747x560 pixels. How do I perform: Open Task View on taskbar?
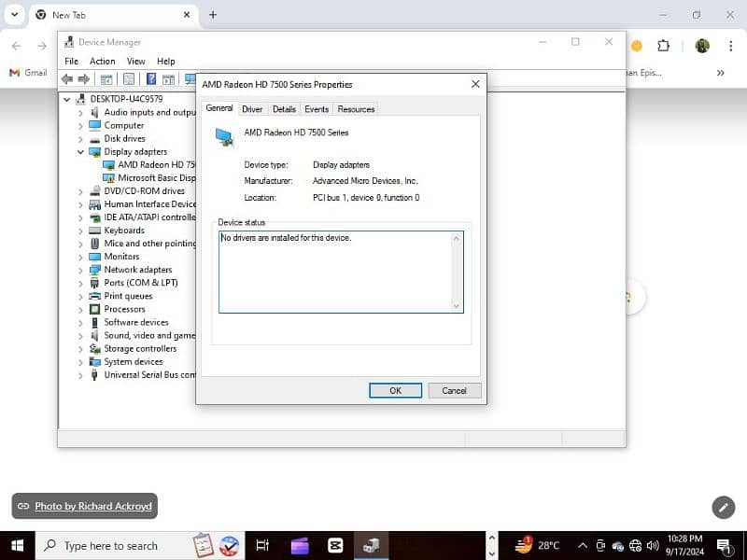coord(262,546)
